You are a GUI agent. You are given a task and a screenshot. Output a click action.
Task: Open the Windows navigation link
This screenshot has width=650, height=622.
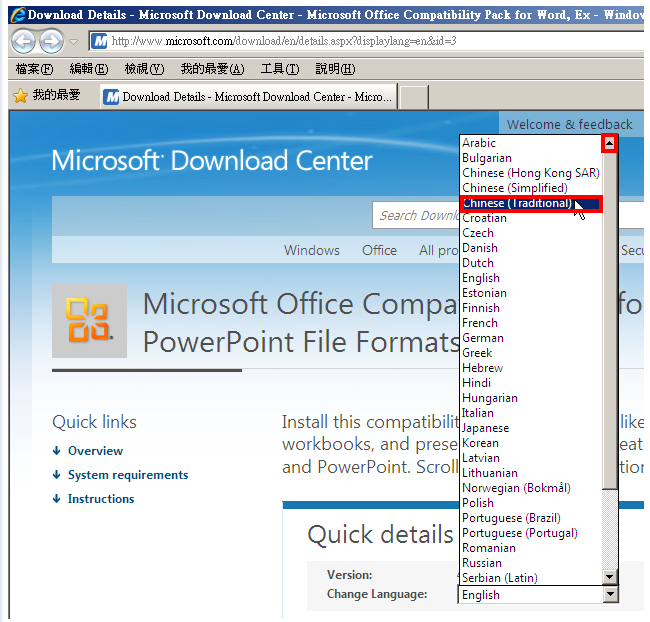(312, 250)
